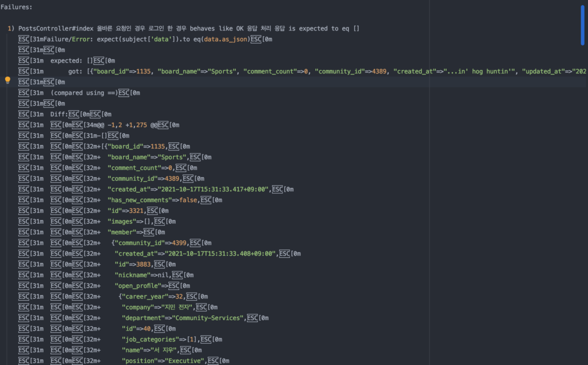Click the 'got: [{"board_id"=>1135' line
588x365 pixels.
(x=302, y=71)
